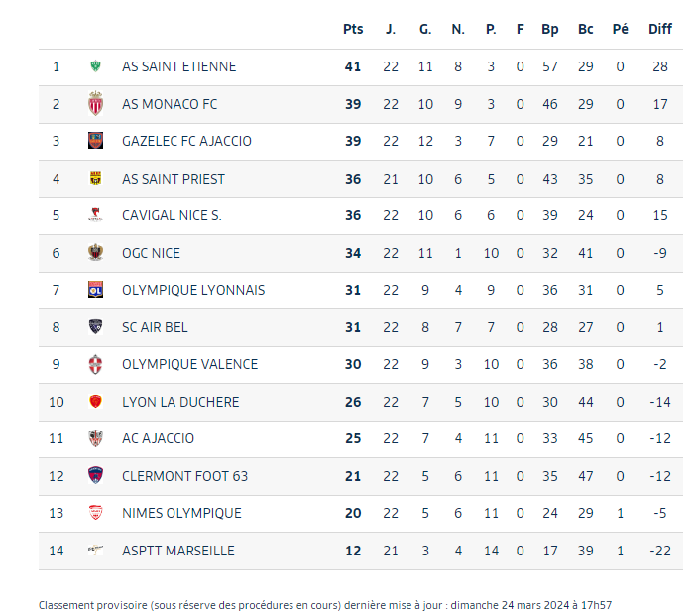Open the CAVIGAL NICE S. team name

(x=172, y=215)
